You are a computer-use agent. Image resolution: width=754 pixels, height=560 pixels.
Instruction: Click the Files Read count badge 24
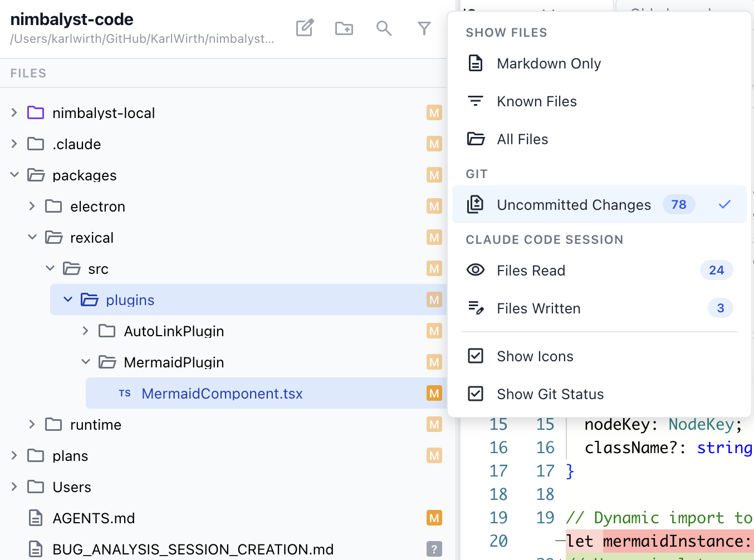tap(717, 270)
